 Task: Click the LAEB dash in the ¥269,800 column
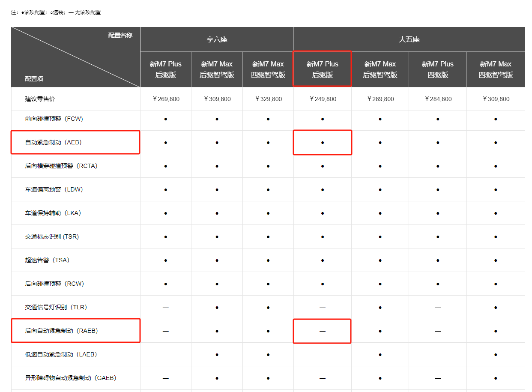(x=166, y=355)
